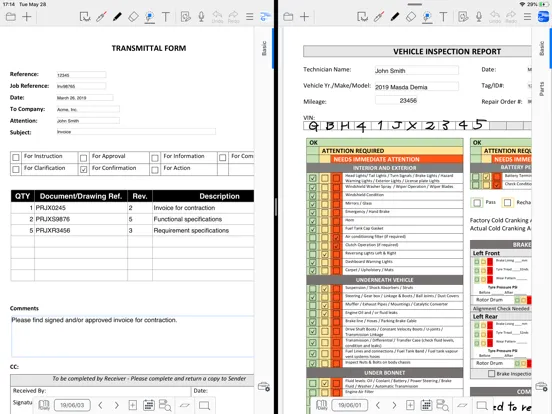Tap the plus icon in left window toolbar
Screen dimensions: 552x414
(27, 17)
